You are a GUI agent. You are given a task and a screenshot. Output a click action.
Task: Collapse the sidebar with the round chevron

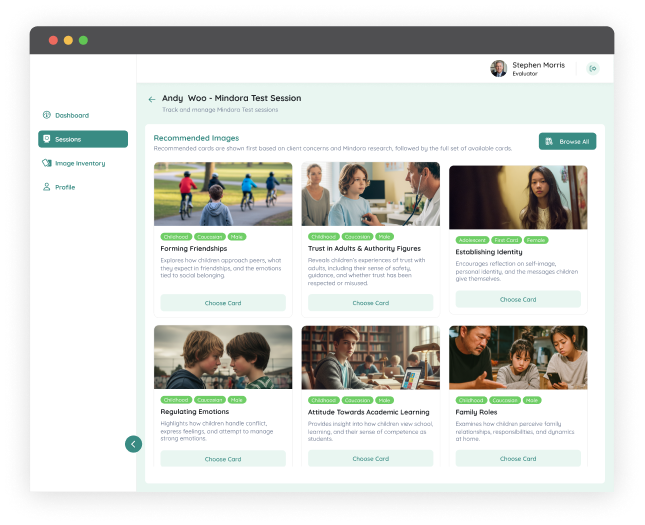tap(133, 444)
